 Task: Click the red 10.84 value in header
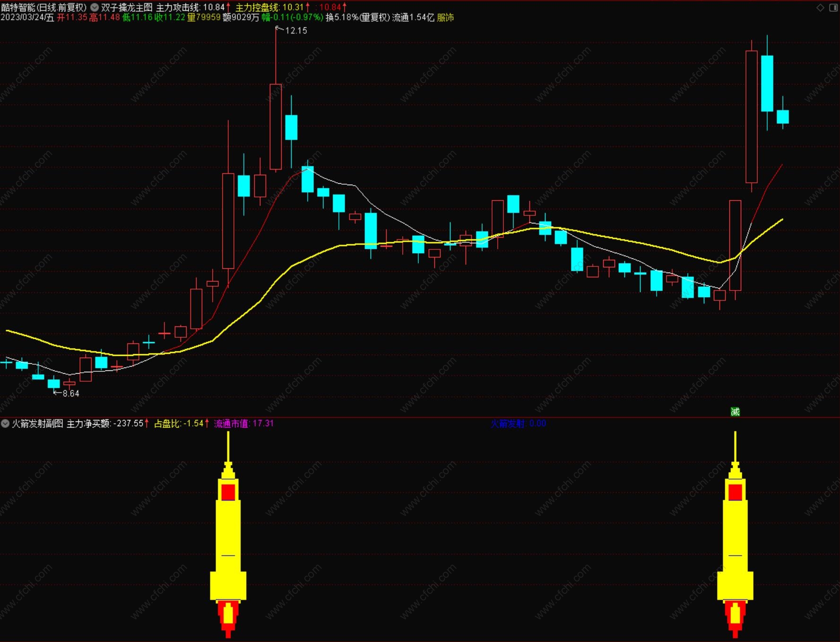click(x=331, y=8)
